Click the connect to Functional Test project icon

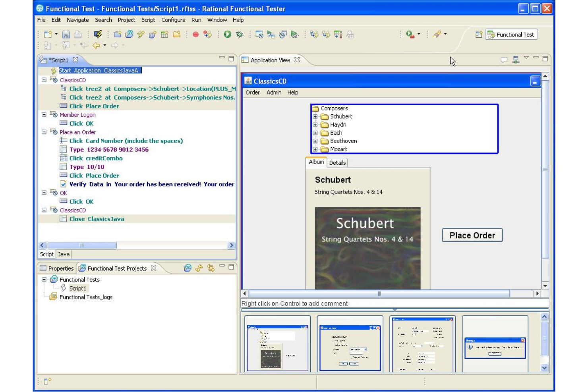129,35
